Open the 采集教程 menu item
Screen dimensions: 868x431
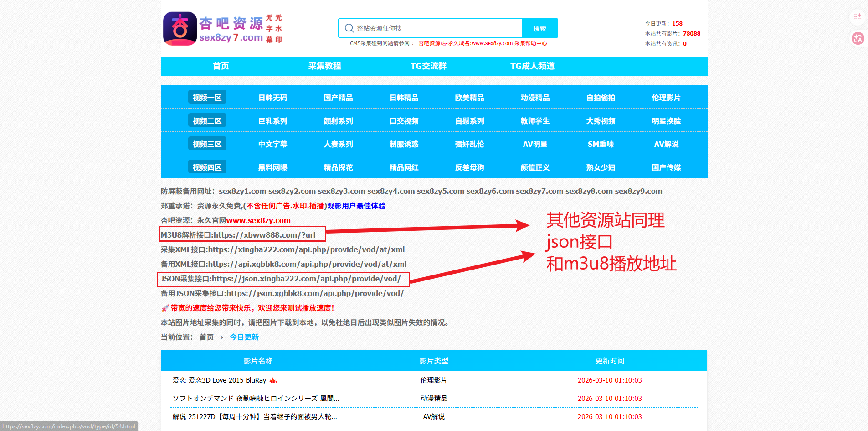pyautogui.click(x=324, y=66)
